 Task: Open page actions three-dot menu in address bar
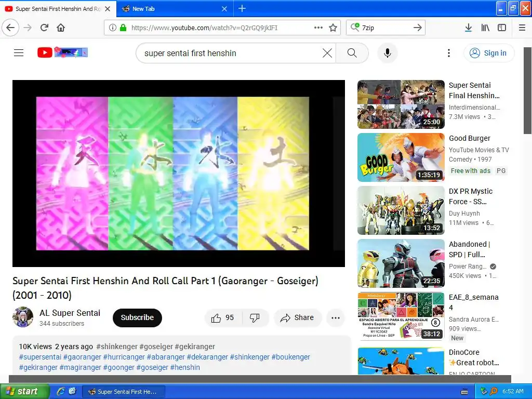[x=318, y=28]
